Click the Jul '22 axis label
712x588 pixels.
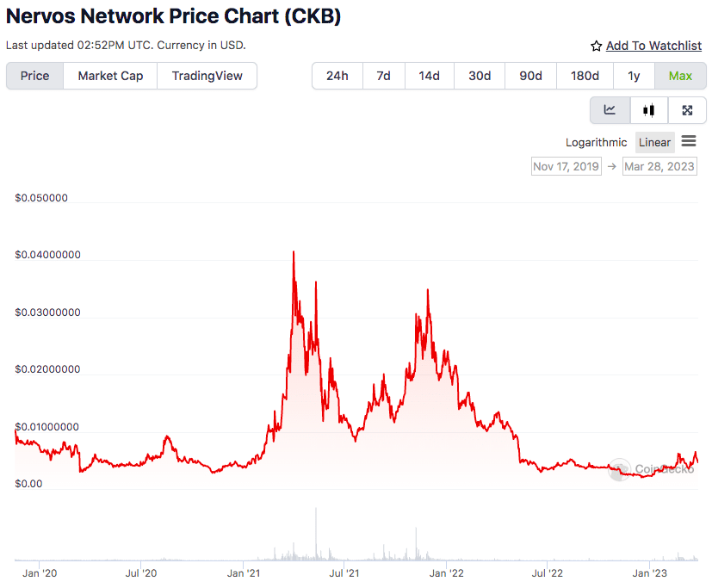tap(548, 573)
